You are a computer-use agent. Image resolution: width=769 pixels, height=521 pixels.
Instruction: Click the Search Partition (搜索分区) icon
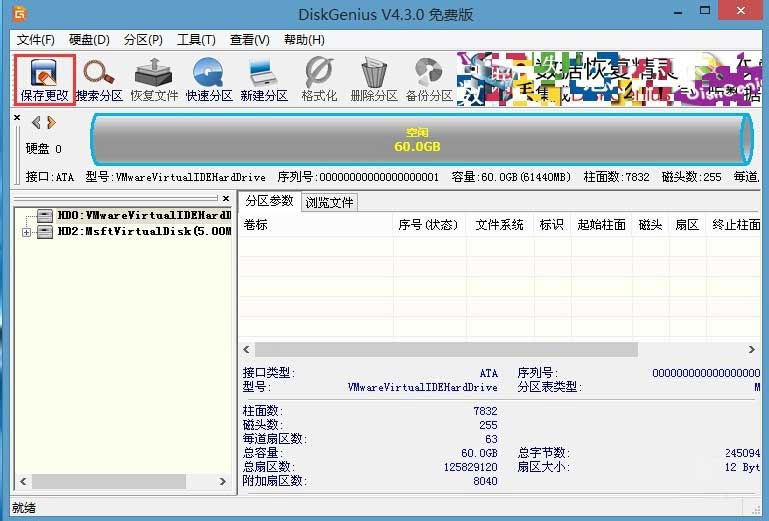[99, 80]
